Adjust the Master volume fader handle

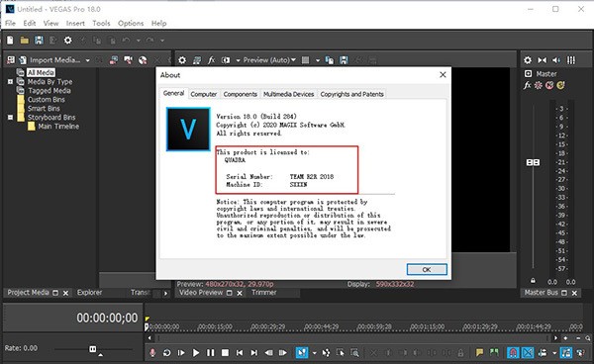tap(533, 162)
